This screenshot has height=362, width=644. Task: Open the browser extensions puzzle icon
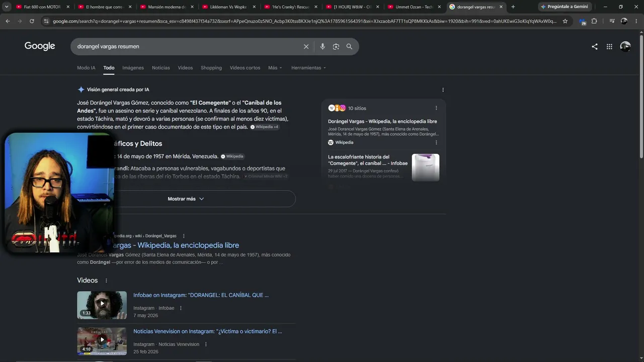(x=594, y=21)
